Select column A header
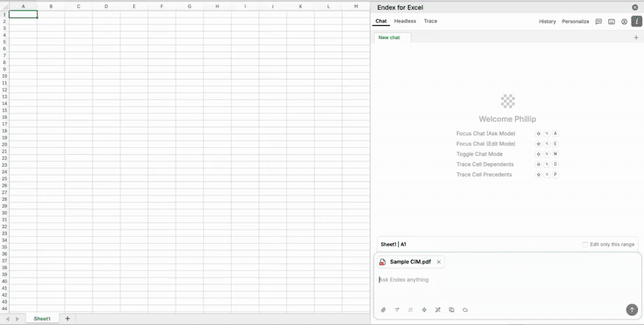 23,6
